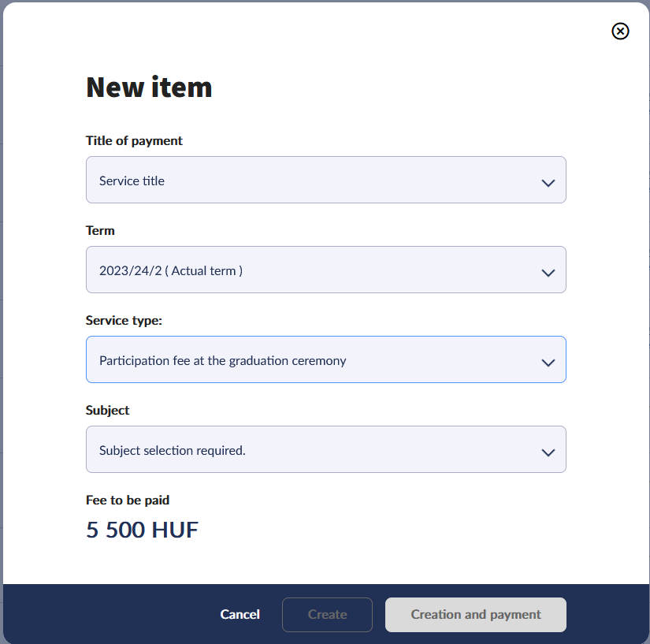Click the 'Subject' field label

[108, 411]
